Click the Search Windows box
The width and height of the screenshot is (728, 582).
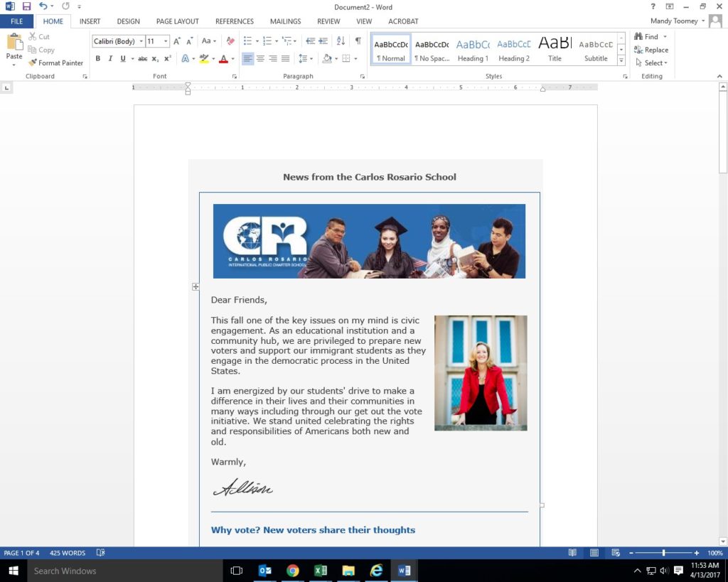(x=124, y=571)
